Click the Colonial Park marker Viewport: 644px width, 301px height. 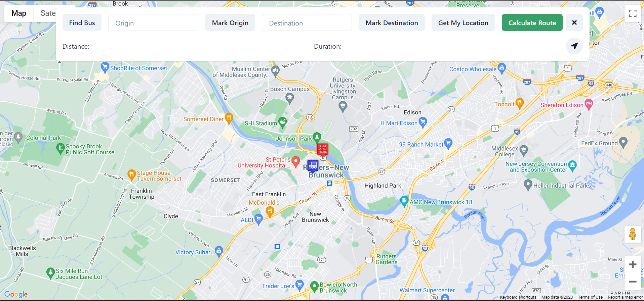pos(18,137)
